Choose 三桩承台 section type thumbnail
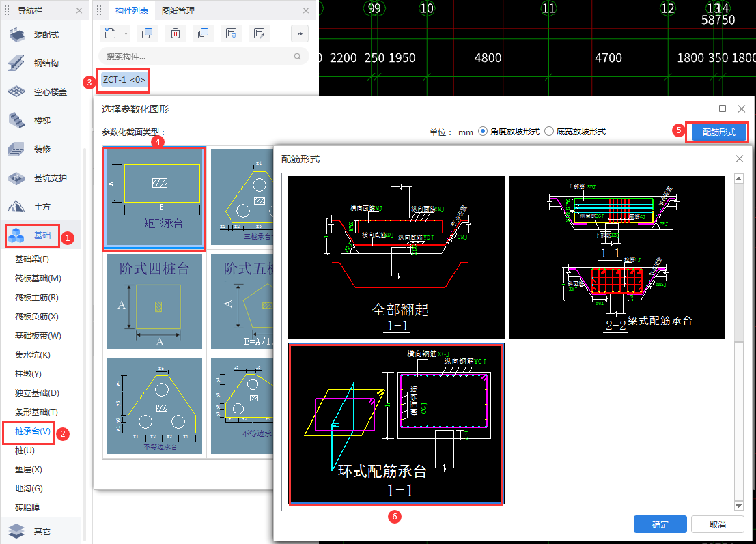The width and height of the screenshot is (756, 544). 242,197
